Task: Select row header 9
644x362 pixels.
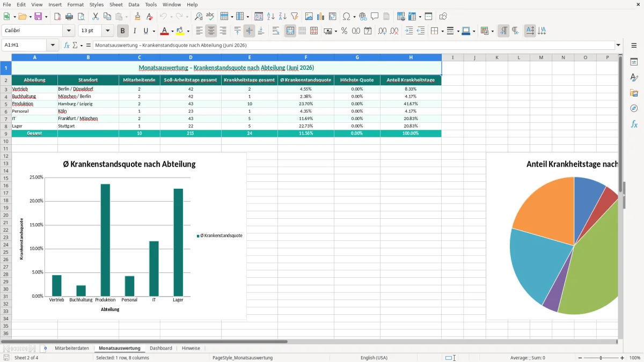Action: (5, 134)
